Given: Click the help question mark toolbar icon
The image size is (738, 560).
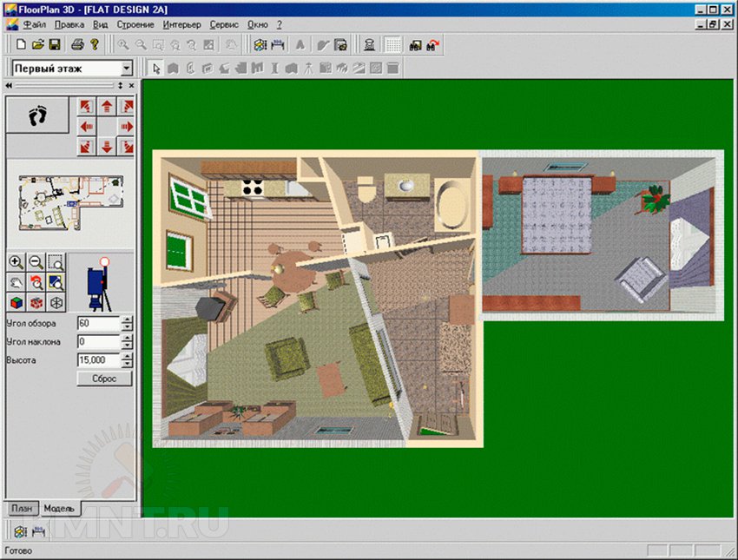Looking at the screenshot, I should point(95,43).
